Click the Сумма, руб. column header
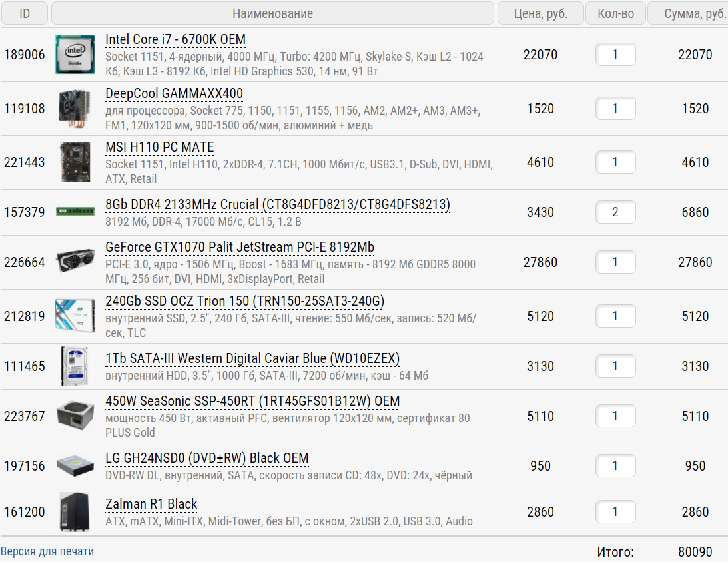Image resolution: width=728 pixels, height=562 pixels. point(688,13)
